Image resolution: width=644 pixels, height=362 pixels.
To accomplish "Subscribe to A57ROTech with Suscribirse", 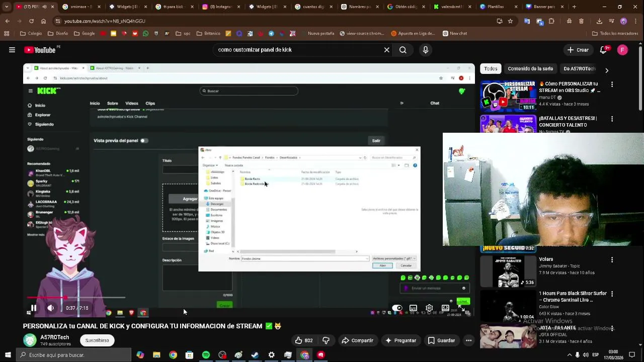I will coord(97,340).
